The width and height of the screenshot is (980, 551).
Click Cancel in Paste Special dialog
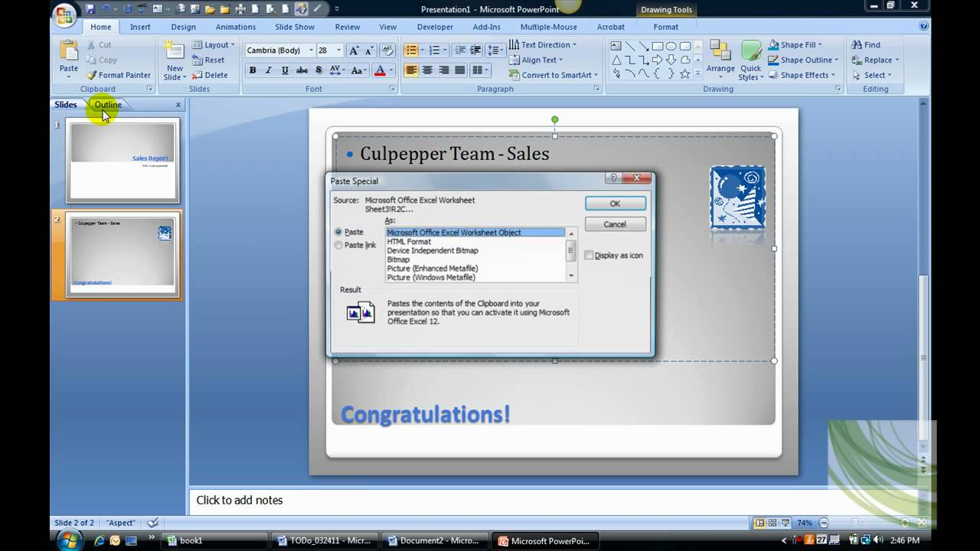click(615, 224)
